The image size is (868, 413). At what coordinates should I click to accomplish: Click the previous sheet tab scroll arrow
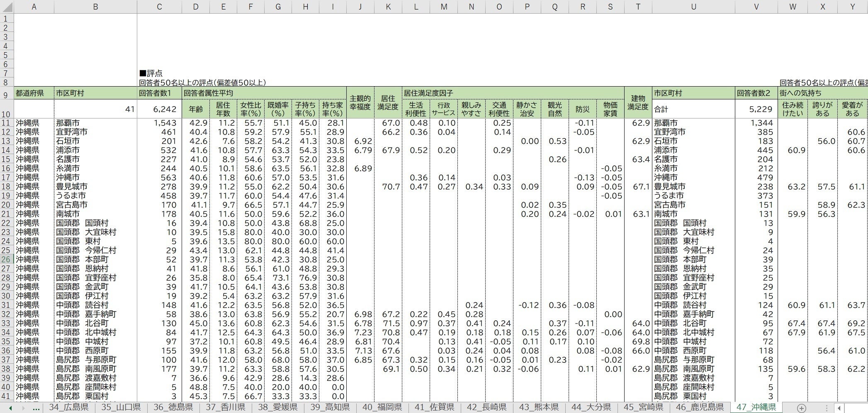(x=10, y=408)
